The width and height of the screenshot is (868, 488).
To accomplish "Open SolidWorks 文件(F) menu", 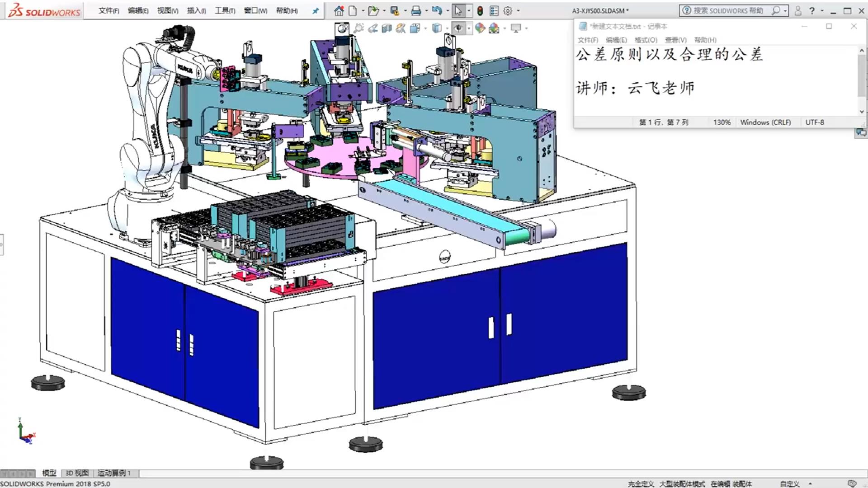I will click(x=109, y=10).
